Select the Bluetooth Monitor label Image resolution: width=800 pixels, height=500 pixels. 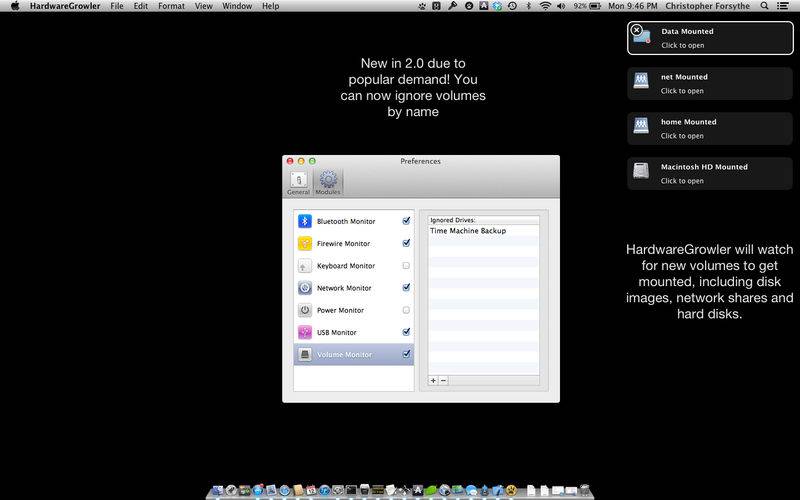pos(346,221)
